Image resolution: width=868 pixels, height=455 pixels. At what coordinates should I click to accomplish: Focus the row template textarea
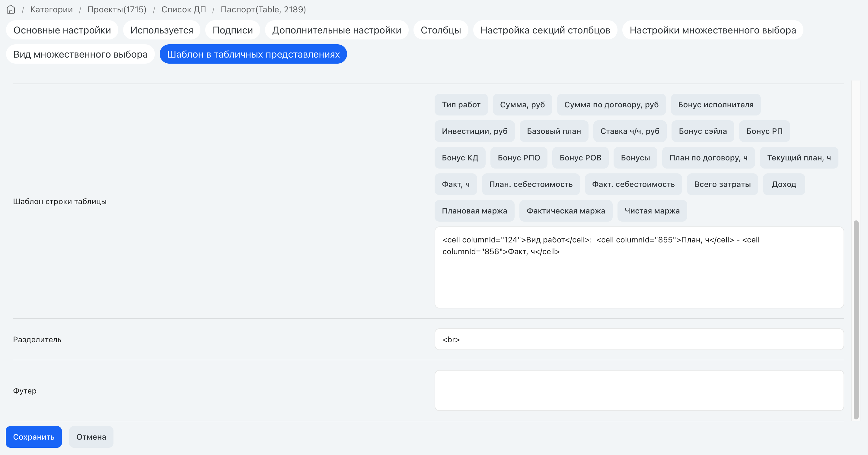[639, 267]
